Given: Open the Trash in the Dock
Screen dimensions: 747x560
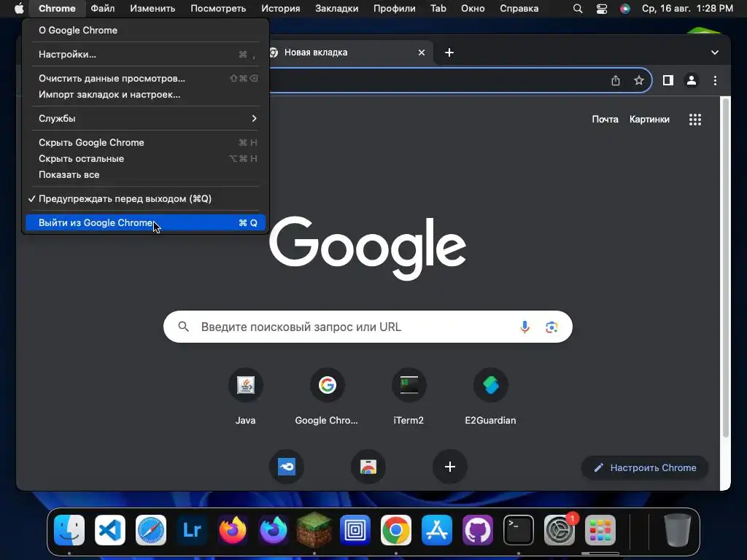Looking at the screenshot, I should pyautogui.click(x=678, y=530).
